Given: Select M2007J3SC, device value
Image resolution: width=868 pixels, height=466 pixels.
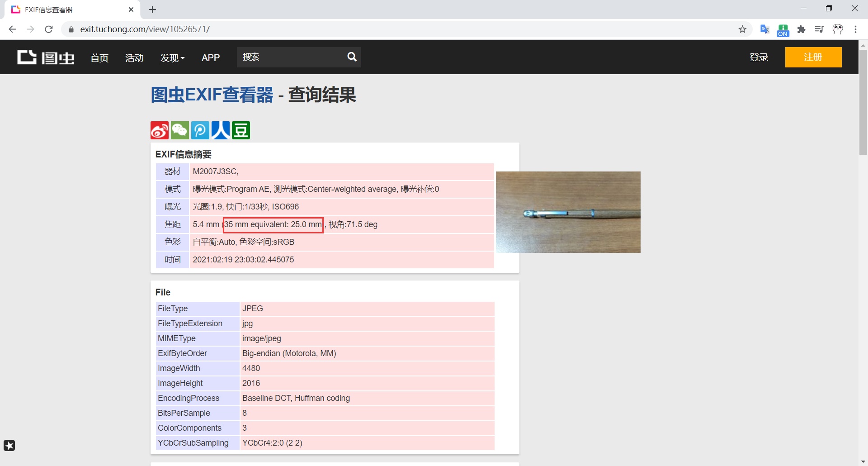Looking at the screenshot, I should pos(216,171).
